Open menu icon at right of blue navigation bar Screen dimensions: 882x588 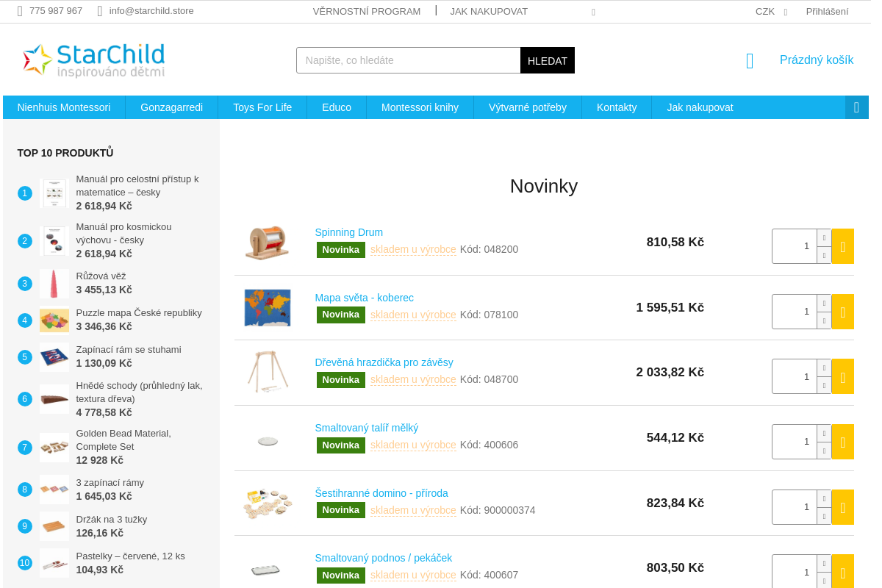(x=856, y=107)
